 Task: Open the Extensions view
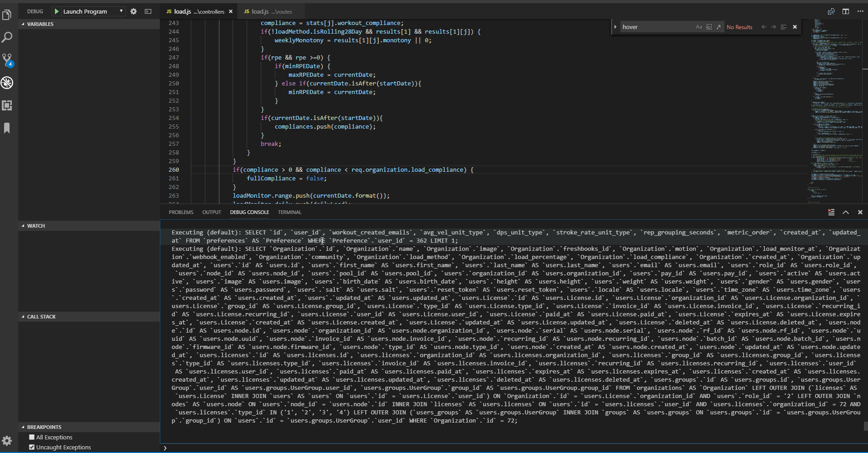point(7,105)
